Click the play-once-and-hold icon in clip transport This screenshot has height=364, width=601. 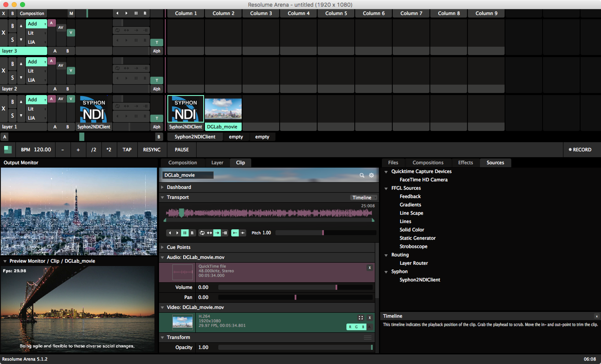click(x=224, y=233)
